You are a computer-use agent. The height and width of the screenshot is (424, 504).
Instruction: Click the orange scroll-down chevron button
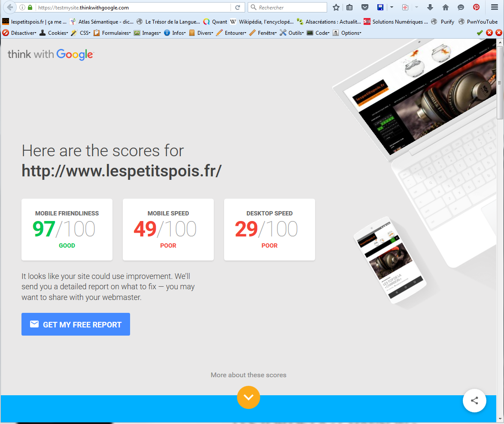point(249,397)
